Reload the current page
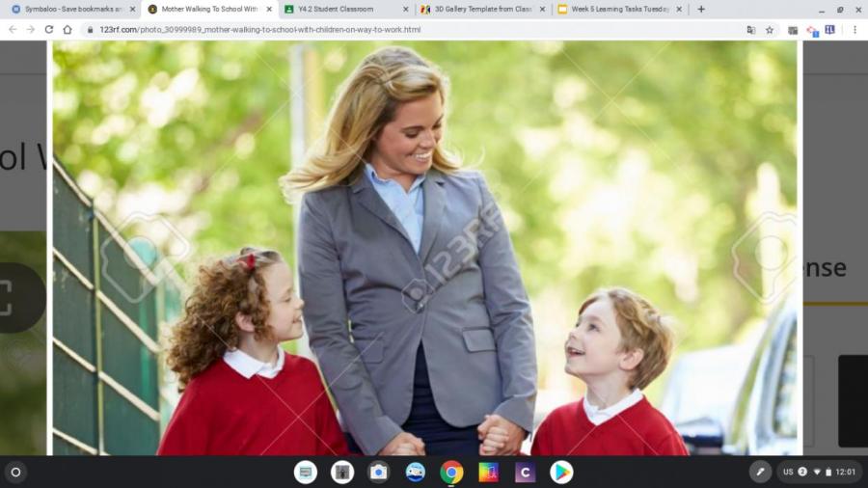Image resolution: width=868 pixels, height=488 pixels. (49, 30)
